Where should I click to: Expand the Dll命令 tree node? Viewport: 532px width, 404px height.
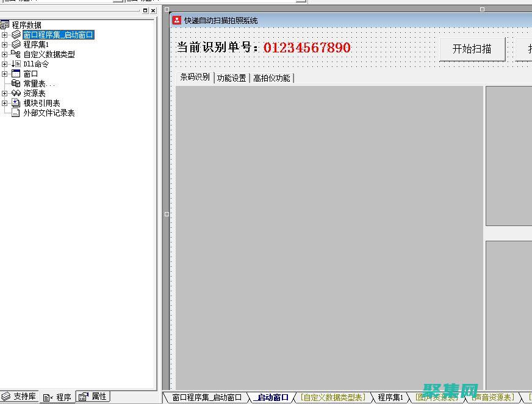coord(5,64)
